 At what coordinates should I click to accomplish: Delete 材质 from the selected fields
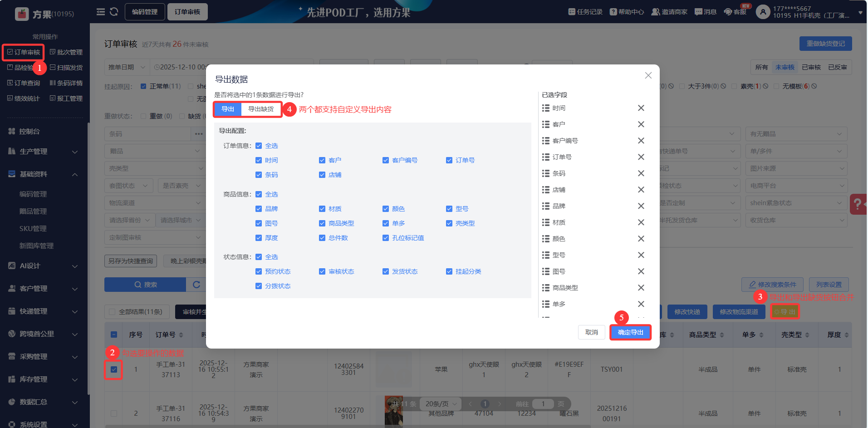[641, 222]
